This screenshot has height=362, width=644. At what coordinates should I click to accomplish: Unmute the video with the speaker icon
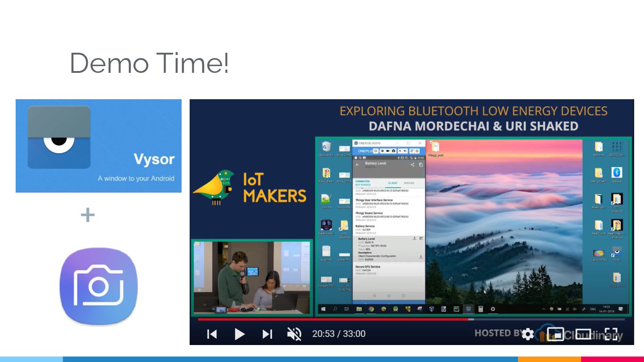(294, 334)
